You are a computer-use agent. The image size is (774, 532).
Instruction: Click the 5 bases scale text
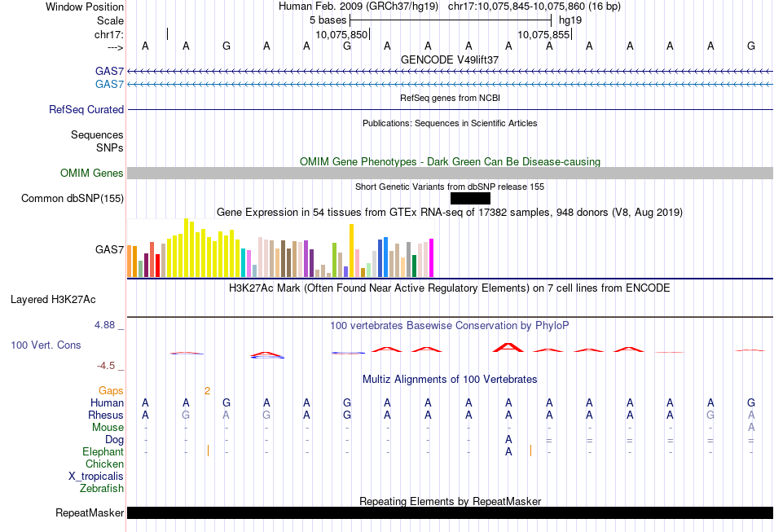328,20
